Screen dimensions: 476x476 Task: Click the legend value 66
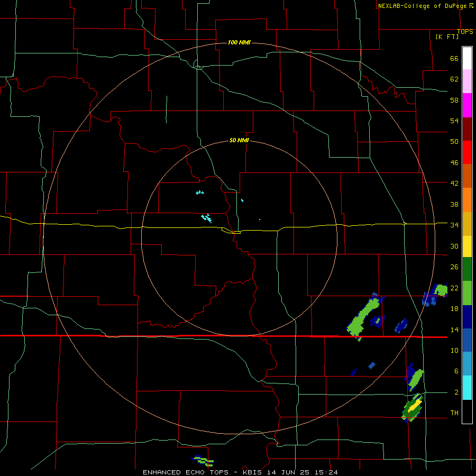click(x=454, y=59)
